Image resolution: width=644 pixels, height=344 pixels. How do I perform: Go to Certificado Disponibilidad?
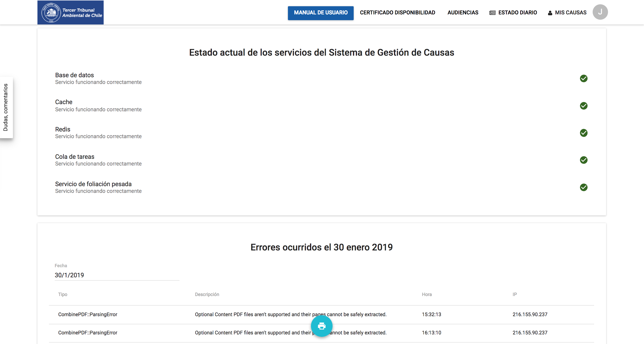tap(397, 13)
